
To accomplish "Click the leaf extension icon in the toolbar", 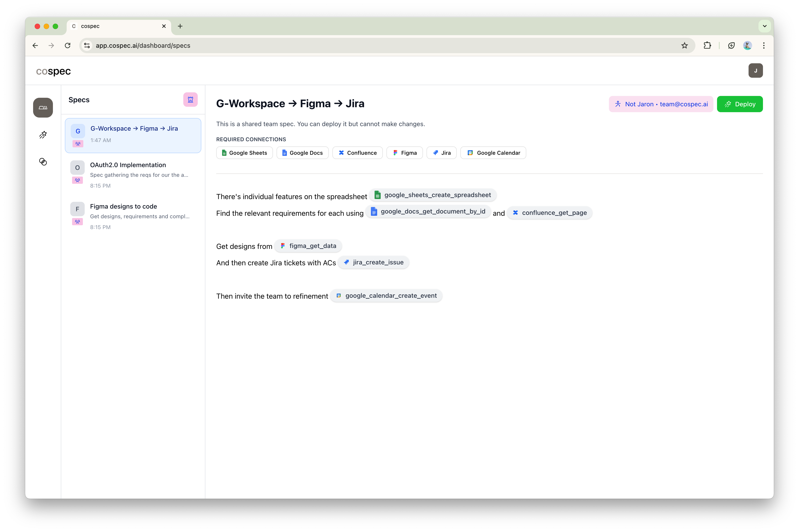I will (731, 45).
